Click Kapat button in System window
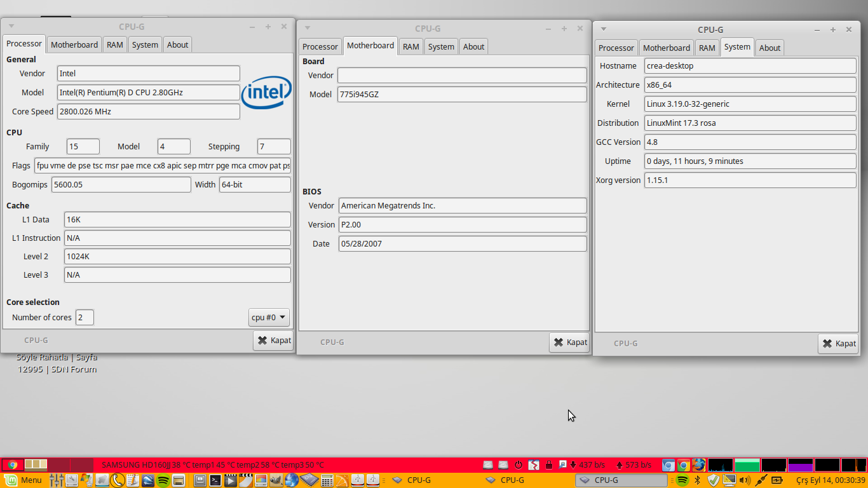Screen dimensions: 868x488 pos(838,343)
